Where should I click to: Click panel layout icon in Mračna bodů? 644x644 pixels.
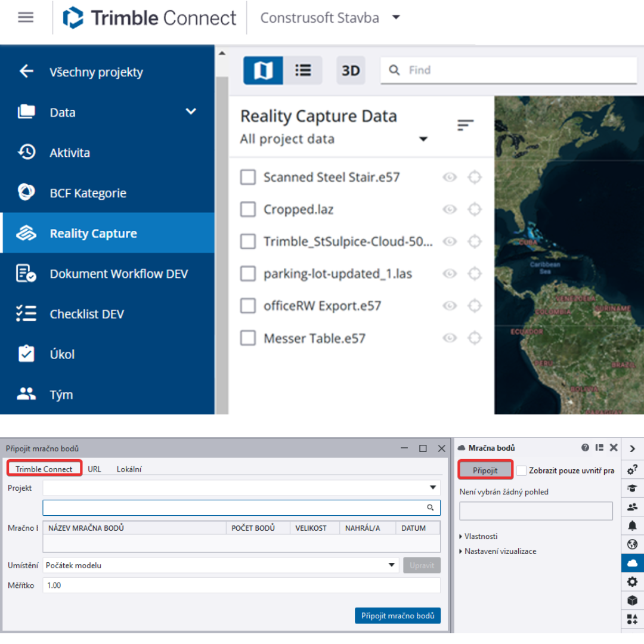tap(600, 447)
